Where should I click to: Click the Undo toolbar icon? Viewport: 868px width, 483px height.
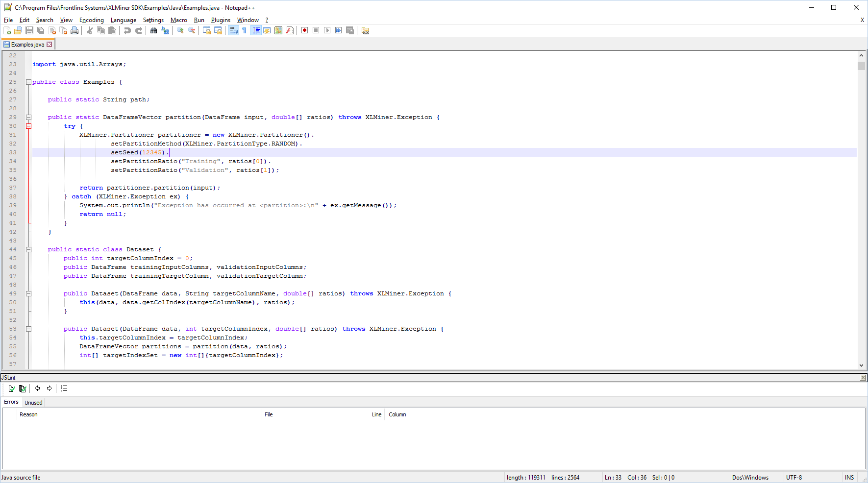127,30
